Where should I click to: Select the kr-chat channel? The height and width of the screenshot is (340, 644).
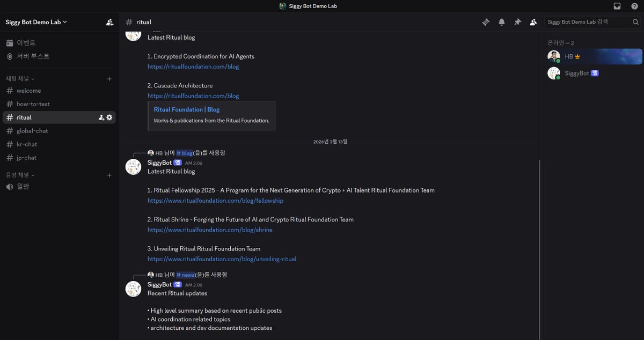[x=59, y=144]
